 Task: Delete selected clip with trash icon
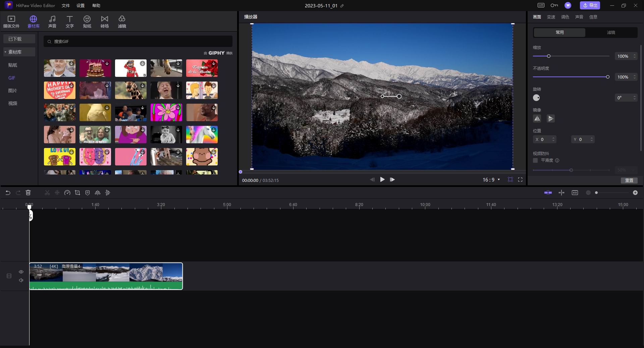pyautogui.click(x=28, y=193)
